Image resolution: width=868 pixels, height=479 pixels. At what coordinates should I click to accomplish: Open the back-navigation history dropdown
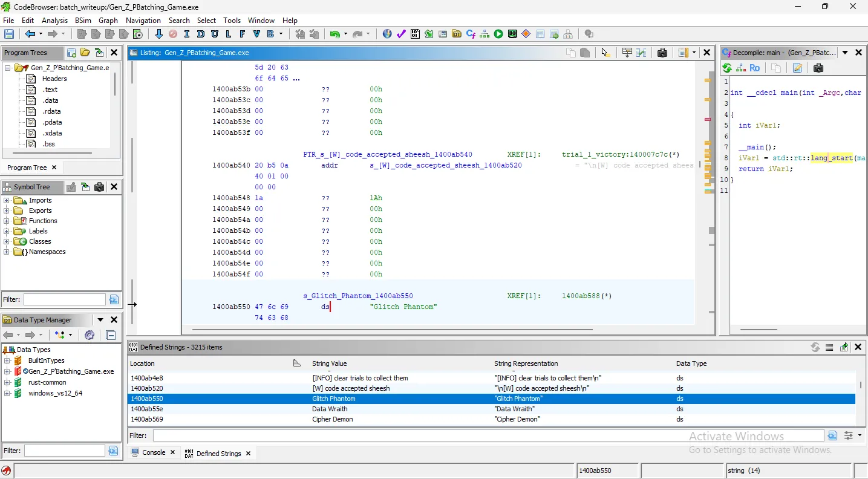coord(40,34)
